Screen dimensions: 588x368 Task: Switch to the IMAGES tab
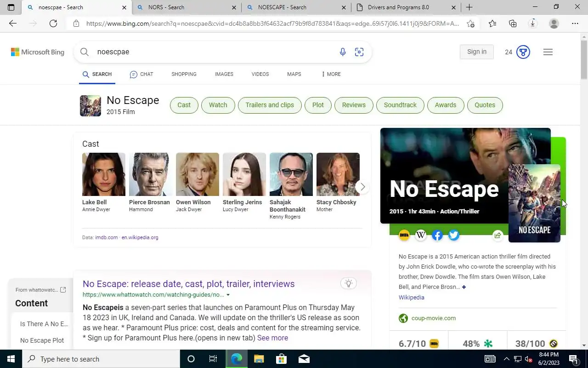224,74
